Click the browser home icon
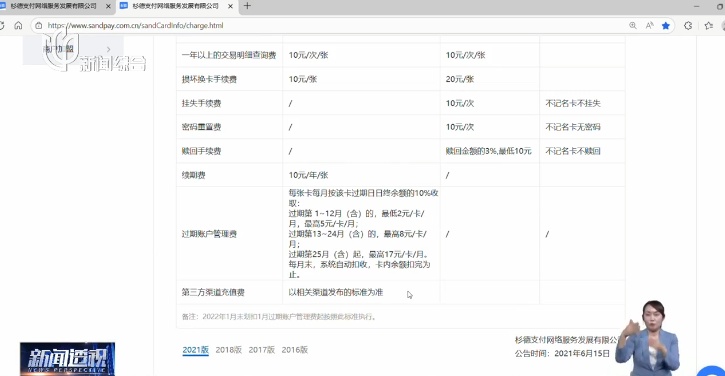This screenshot has height=376, width=725. [x=18, y=25]
